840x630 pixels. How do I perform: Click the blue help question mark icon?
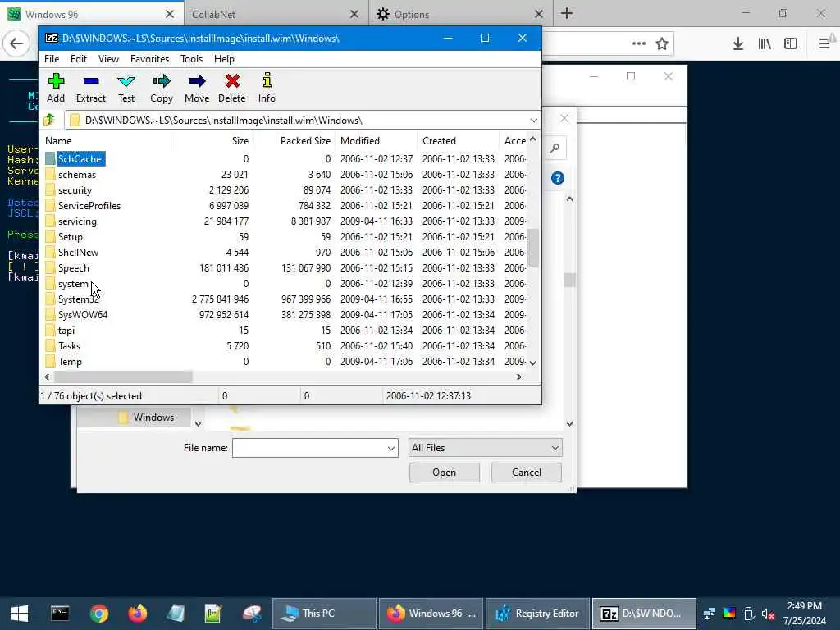(557, 178)
